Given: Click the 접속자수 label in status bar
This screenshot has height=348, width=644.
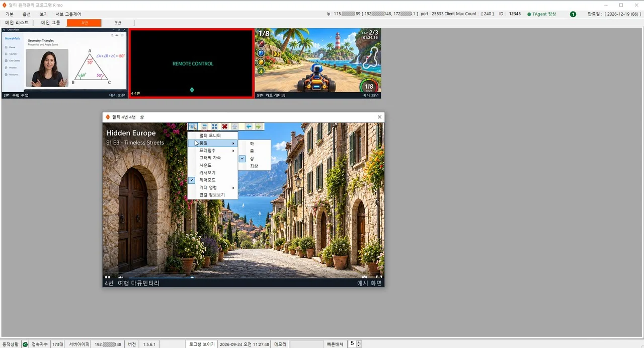Looking at the screenshot, I should [40, 344].
